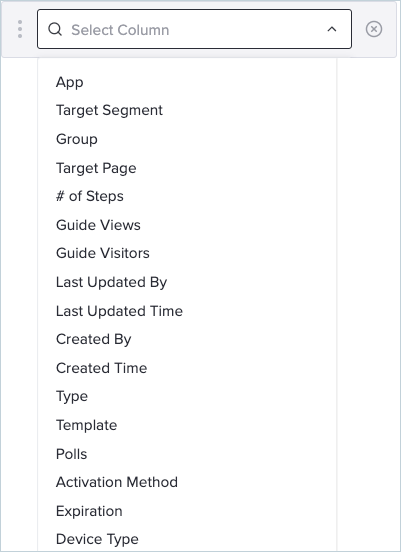This screenshot has width=401, height=552.
Task: Choose # of Steps column
Action: [x=90, y=196]
